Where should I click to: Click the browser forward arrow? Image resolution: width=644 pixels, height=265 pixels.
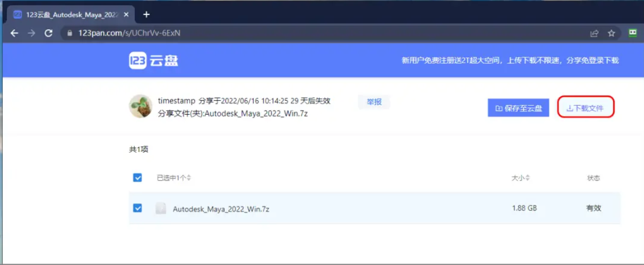coord(31,33)
